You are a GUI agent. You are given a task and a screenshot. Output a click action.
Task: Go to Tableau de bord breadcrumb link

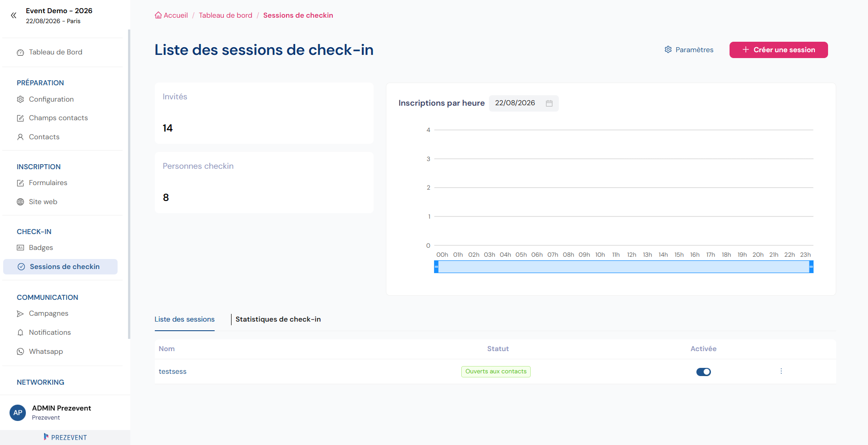[226, 15]
